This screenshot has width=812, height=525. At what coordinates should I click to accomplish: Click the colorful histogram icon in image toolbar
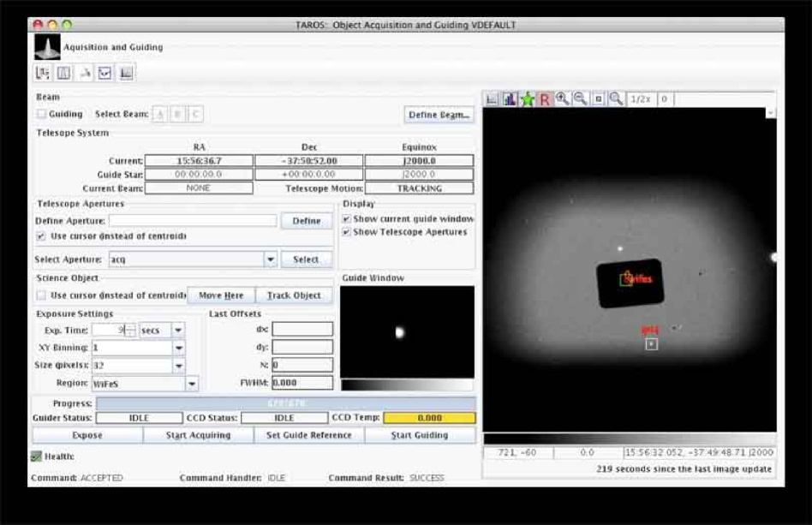[510, 99]
